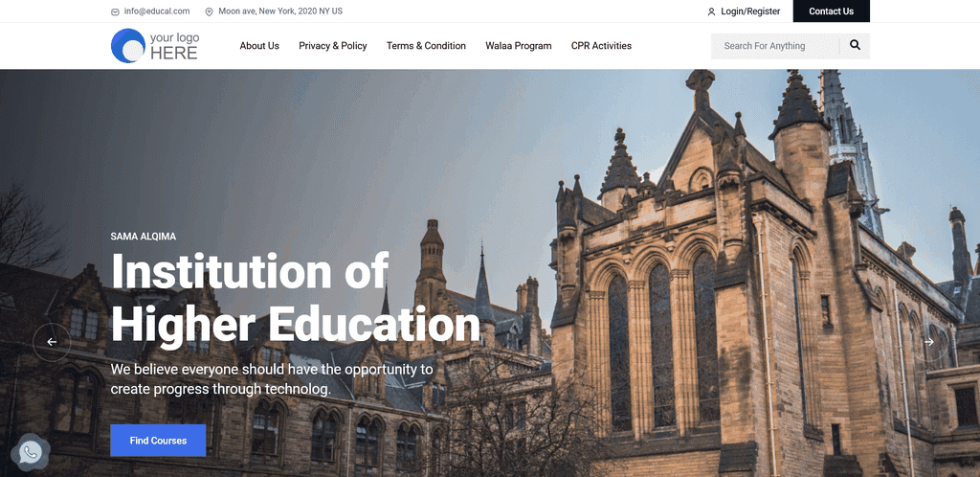This screenshot has height=477, width=980.
Task: Click the Moon ave, New York address
Action: coord(280,11)
